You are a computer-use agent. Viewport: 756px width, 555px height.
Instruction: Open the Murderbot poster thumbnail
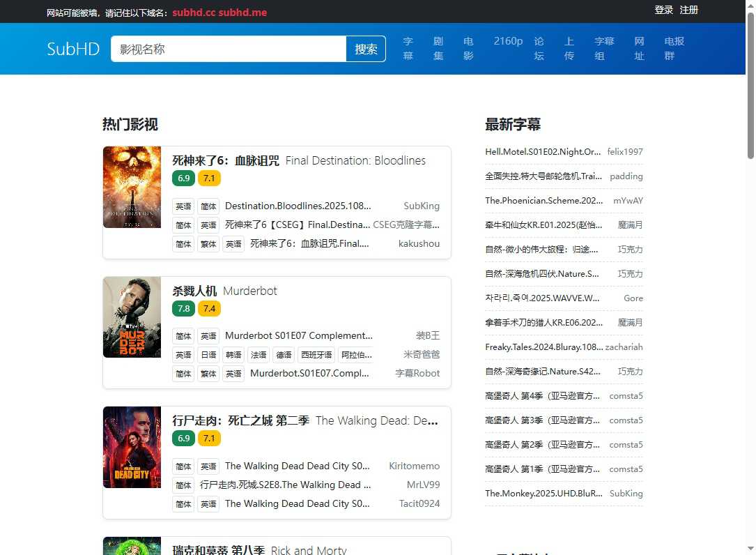click(132, 317)
